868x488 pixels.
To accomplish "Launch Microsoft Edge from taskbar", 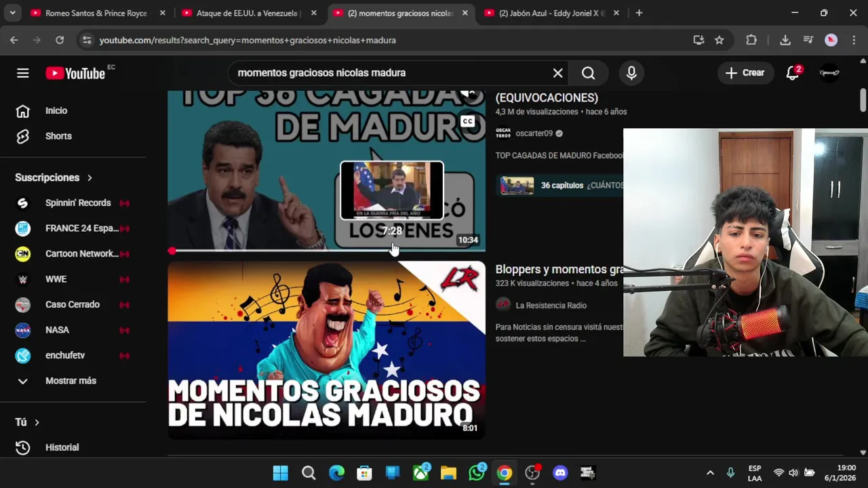I will tap(336, 472).
